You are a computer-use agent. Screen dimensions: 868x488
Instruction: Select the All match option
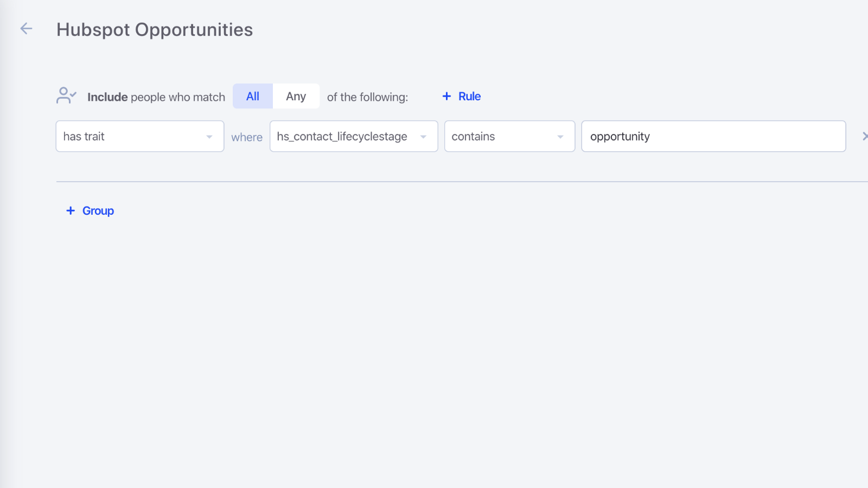point(252,96)
